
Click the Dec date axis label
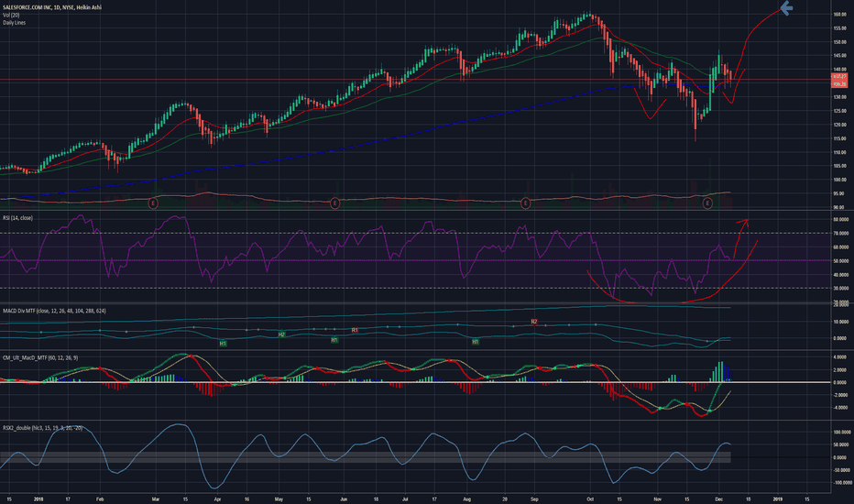tap(718, 499)
